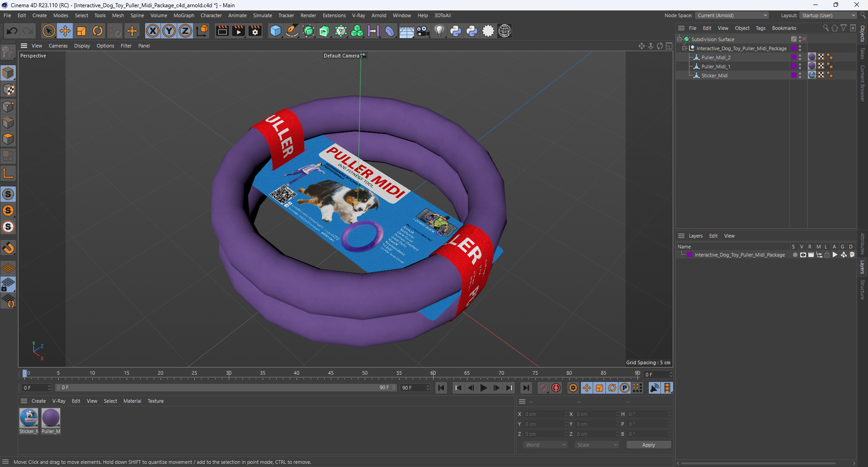The height and width of the screenshot is (467, 868).
Task: Activate the Rotate tool in toolbar
Action: coord(98,31)
